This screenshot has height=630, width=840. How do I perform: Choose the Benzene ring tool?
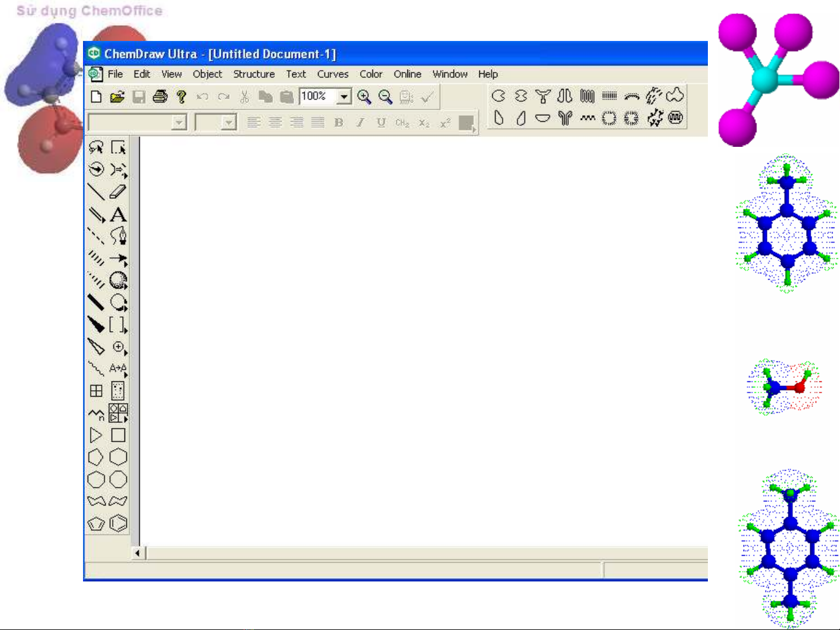(x=118, y=524)
